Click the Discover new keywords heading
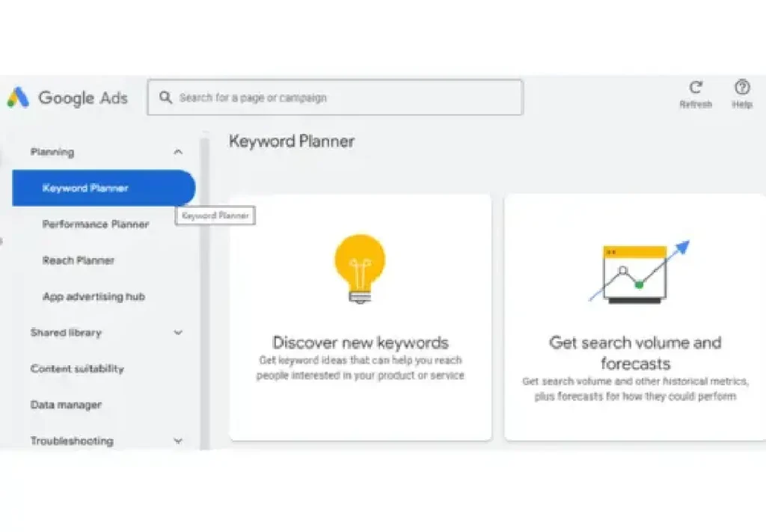This screenshot has height=532, width=766. [x=360, y=343]
